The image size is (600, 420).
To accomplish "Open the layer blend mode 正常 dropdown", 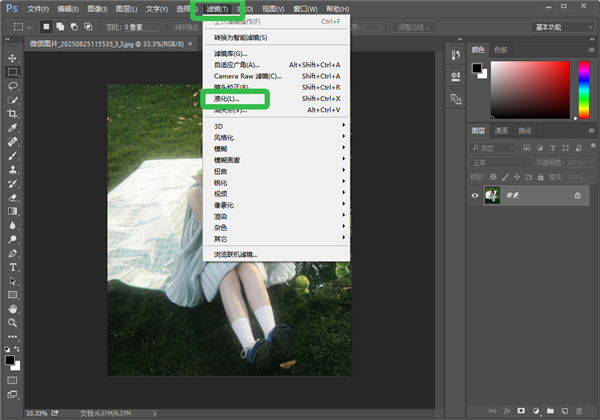I will coord(500,162).
